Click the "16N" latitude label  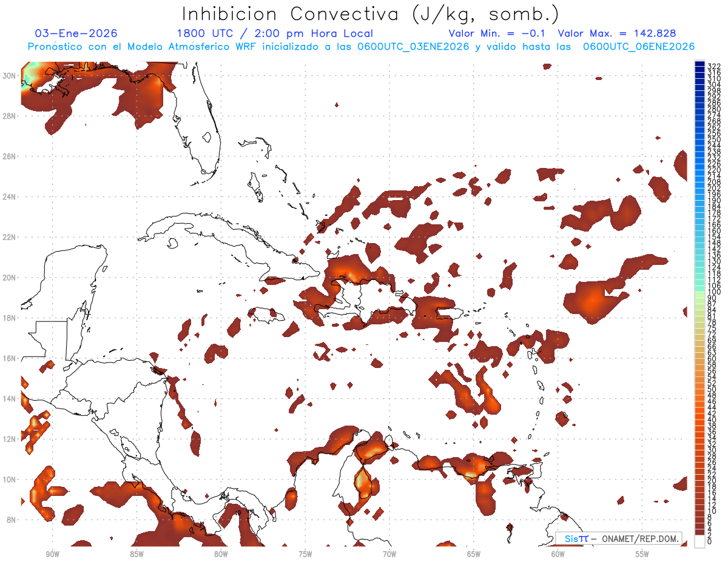(x=10, y=358)
